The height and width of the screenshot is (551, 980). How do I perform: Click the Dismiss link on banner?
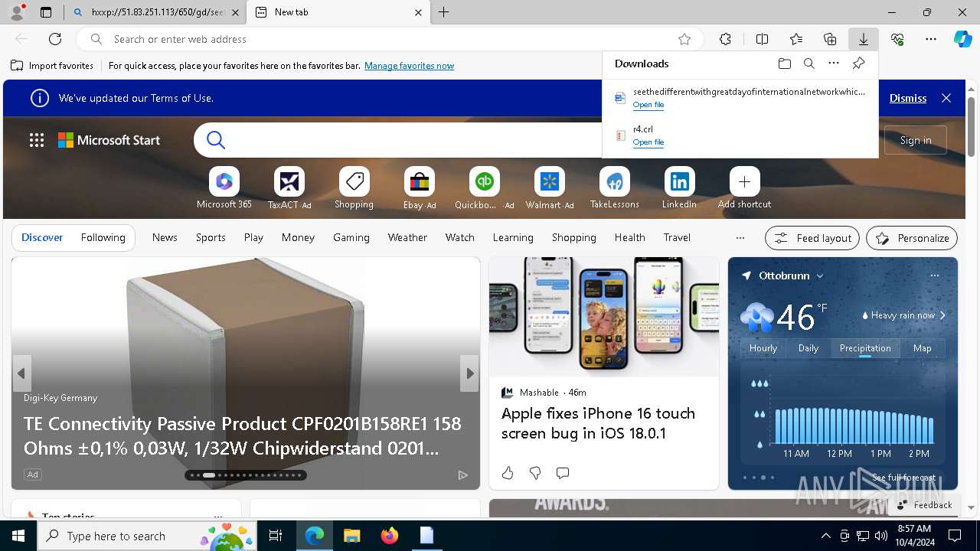click(x=908, y=98)
